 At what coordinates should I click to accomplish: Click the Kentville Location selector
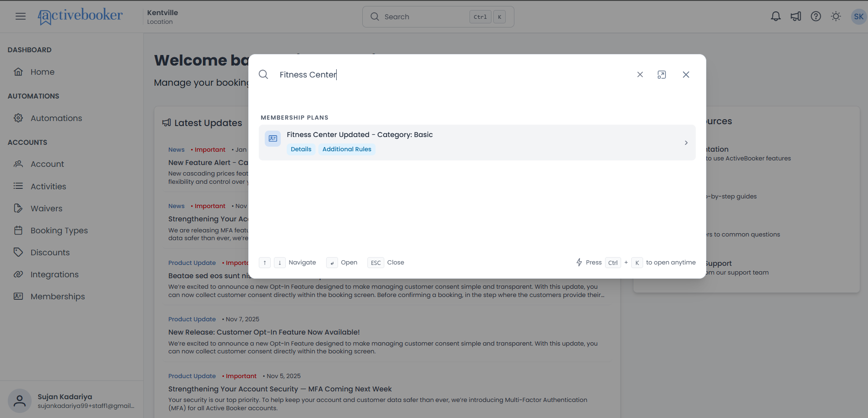[x=163, y=17]
